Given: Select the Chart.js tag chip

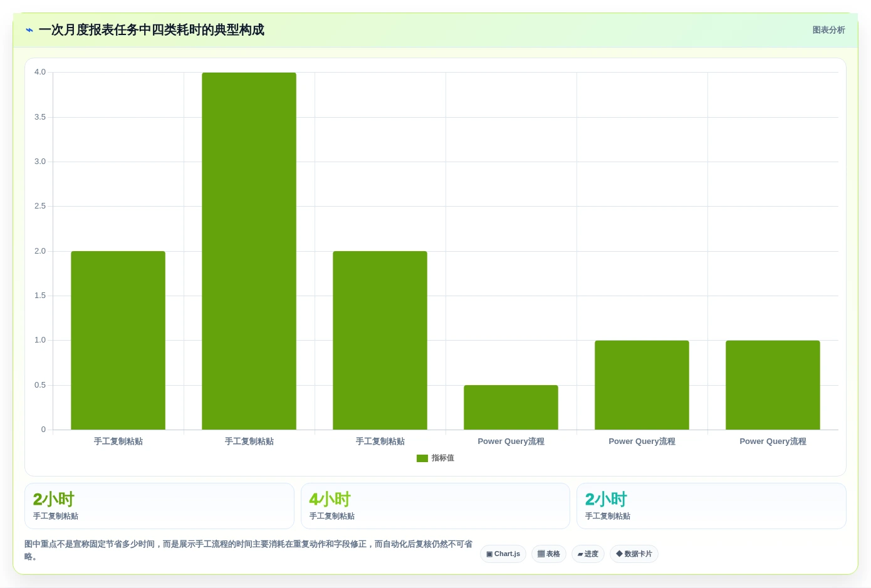Looking at the screenshot, I should pyautogui.click(x=503, y=554).
